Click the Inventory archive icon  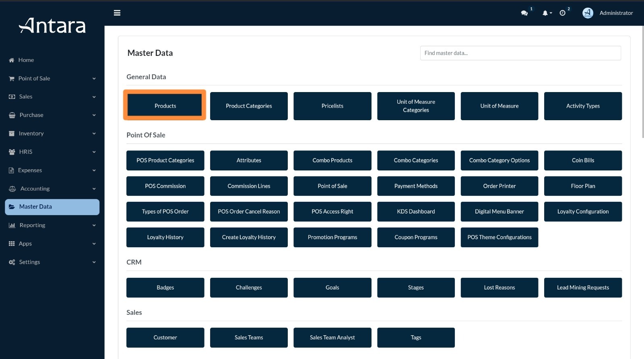point(12,133)
